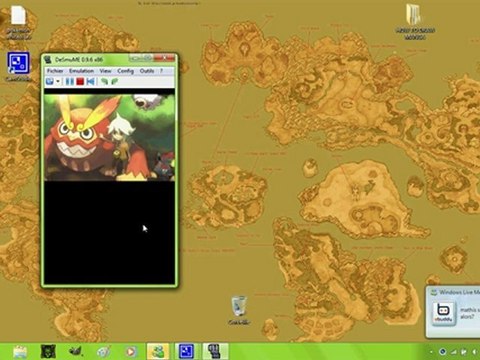Open the Fichier menu in DeSmuME
This screenshot has height=360, width=480.
coord(55,71)
